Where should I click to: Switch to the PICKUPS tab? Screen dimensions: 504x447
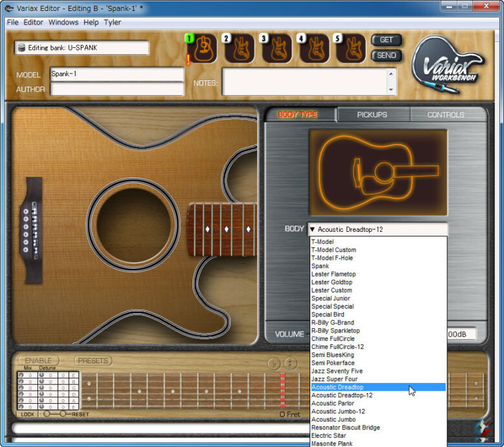(x=372, y=114)
